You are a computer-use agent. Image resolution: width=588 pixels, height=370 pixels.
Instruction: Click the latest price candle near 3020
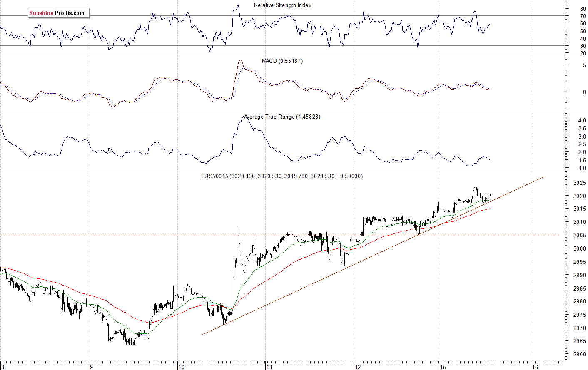pos(490,194)
